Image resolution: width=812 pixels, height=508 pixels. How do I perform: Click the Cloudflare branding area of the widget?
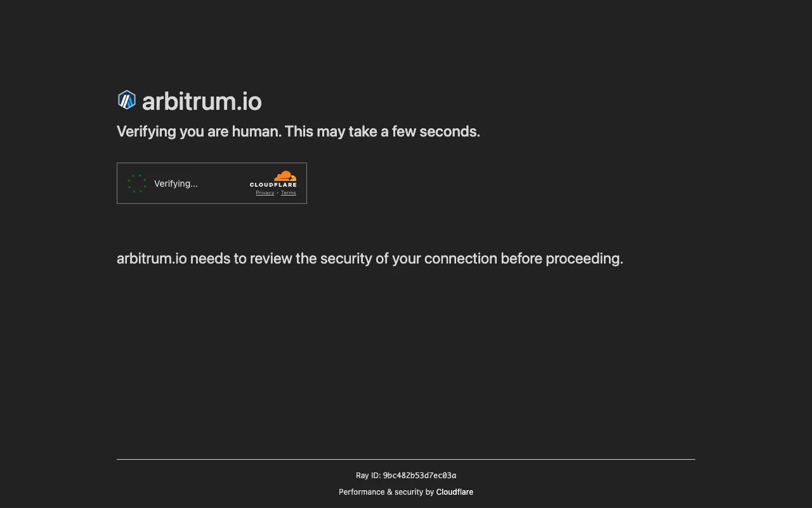click(x=273, y=182)
